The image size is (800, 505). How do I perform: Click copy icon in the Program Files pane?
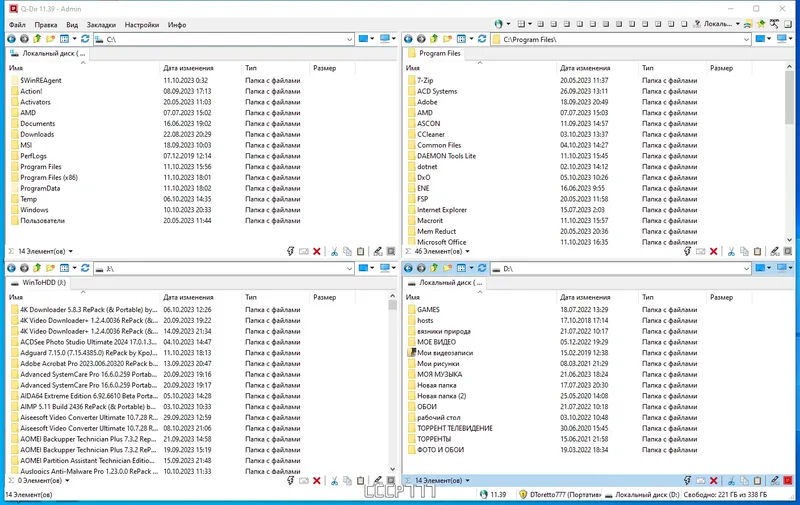pos(744,251)
